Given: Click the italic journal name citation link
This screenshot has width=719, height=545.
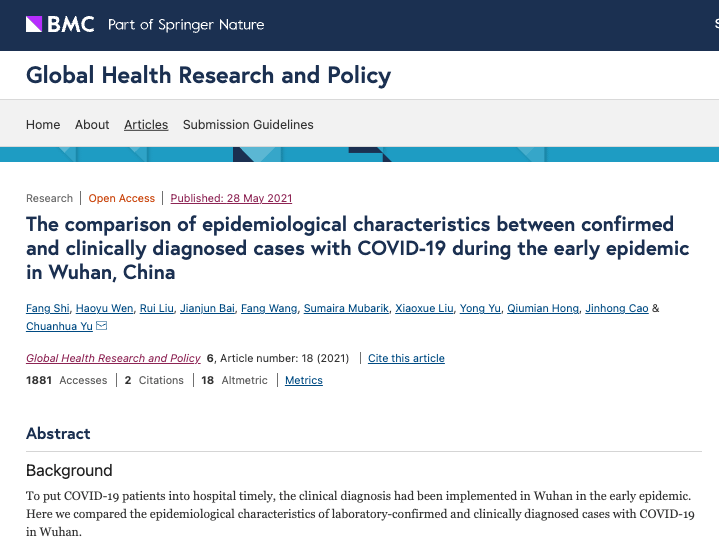Looking at the screenshot, I should pos(113,358).
